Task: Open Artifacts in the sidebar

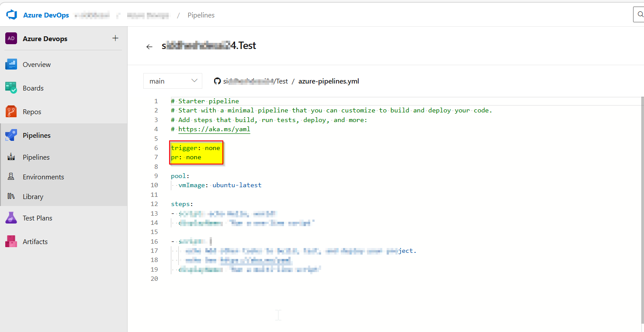Action: [x=35, y=241]
